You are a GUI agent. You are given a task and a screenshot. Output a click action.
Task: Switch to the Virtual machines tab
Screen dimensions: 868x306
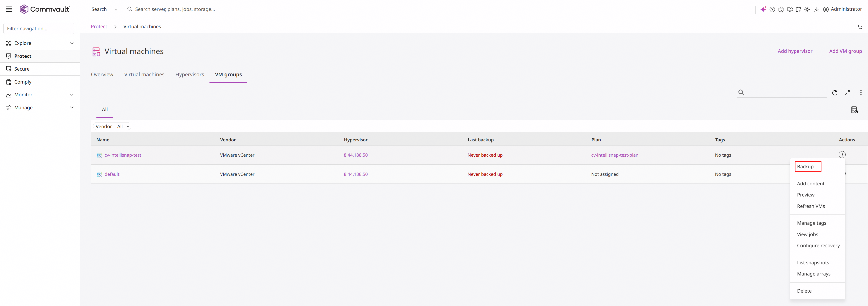144,74
